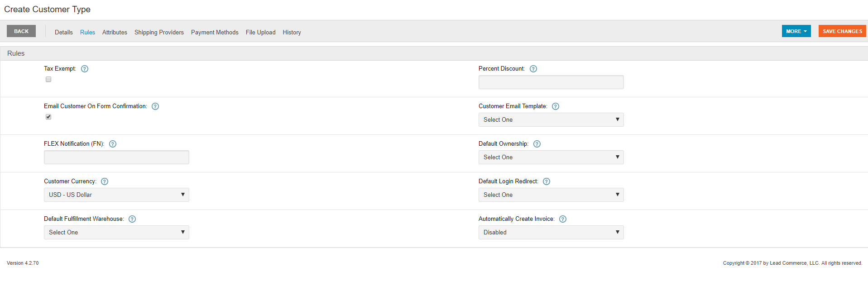Open help for Email Customer On Form Confirmation

point(155,106)
